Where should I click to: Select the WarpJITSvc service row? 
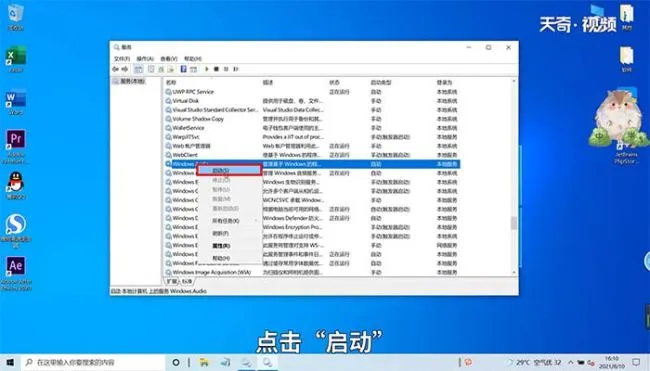312,137
